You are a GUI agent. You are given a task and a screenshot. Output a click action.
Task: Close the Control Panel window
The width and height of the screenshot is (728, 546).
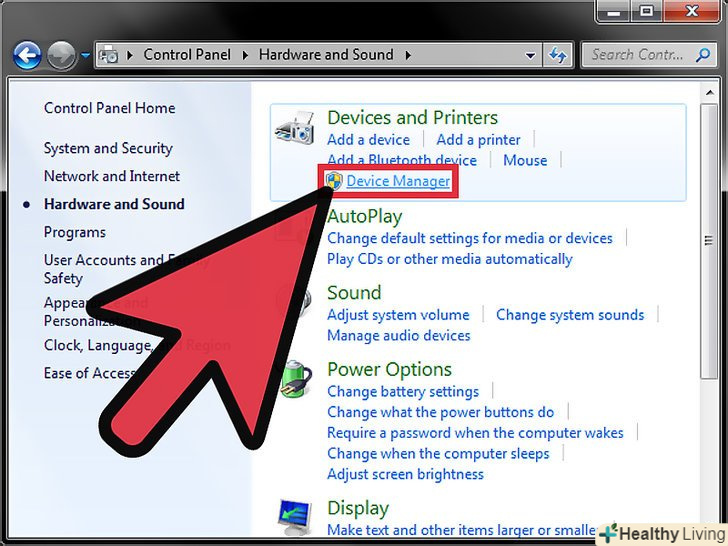click(692, 12)
